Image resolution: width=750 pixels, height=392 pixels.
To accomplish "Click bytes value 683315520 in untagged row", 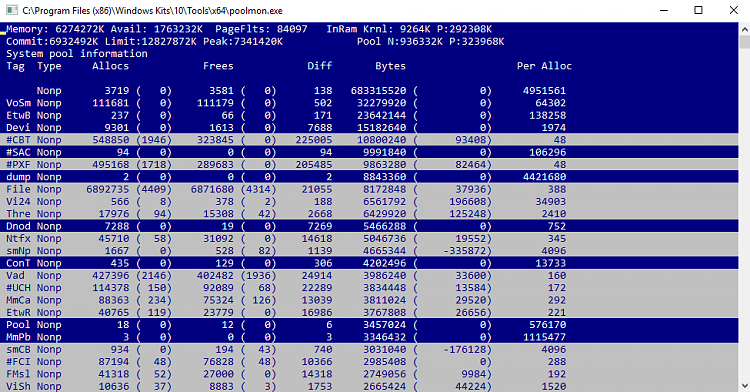I will click(378, 91).
